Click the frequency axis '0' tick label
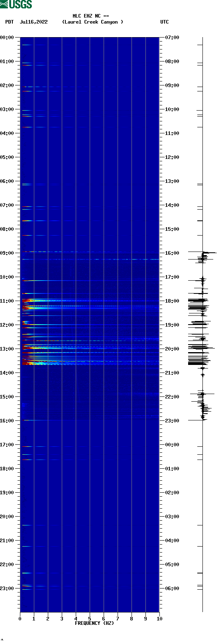 (20, 619)
